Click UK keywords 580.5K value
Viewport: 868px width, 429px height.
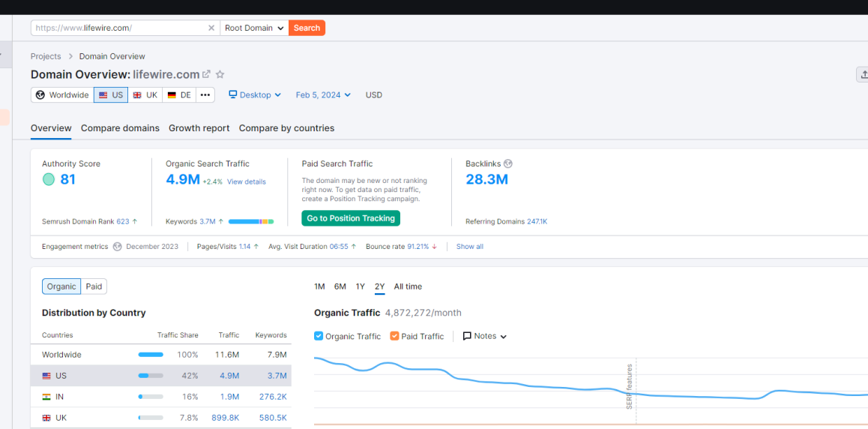coord(273,418)
